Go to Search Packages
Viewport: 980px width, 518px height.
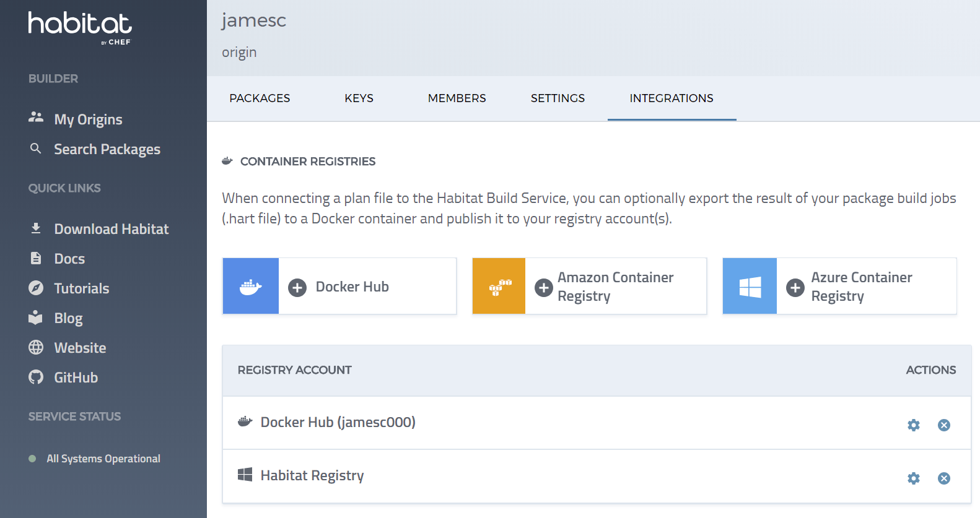click(x=107, y=149)
